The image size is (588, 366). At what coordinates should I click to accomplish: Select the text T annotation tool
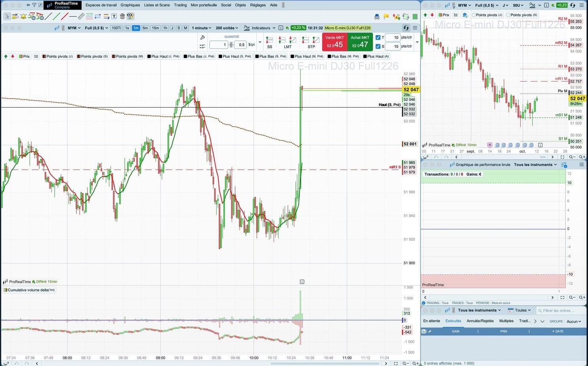[114, 16]
